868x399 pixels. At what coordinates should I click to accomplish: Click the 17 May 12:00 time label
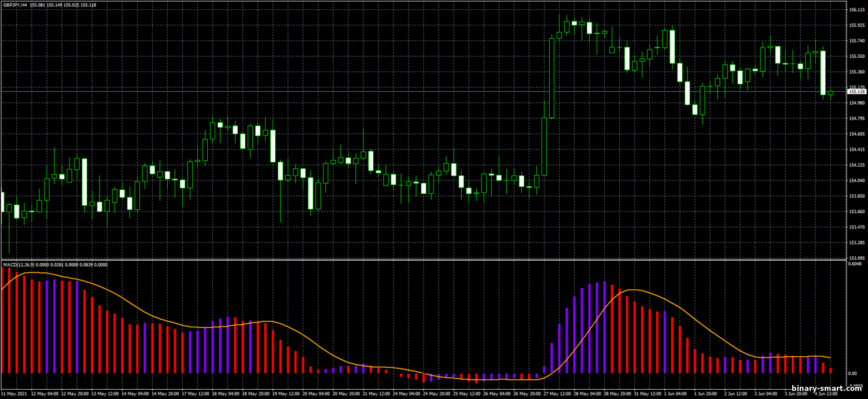(x=194, y=394)
